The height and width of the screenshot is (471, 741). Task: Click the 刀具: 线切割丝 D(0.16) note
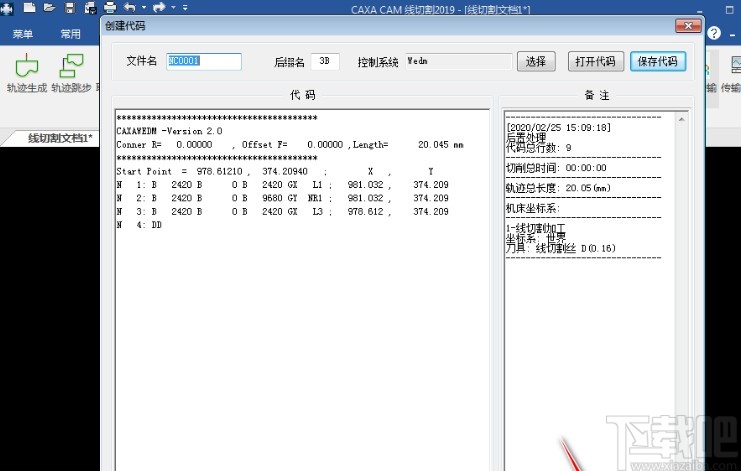pyautogui.click(x=560, y=248)
